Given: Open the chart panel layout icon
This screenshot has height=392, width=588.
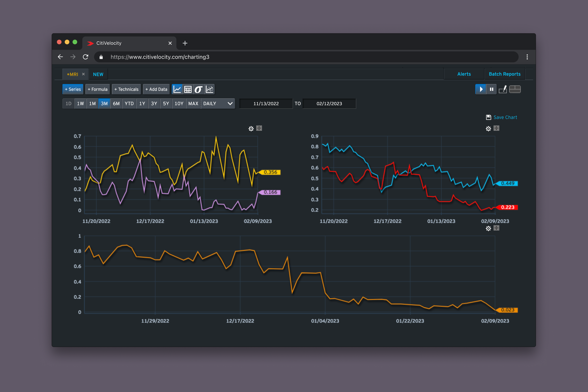Looking at the screenshot, I should tap(515, 89).
